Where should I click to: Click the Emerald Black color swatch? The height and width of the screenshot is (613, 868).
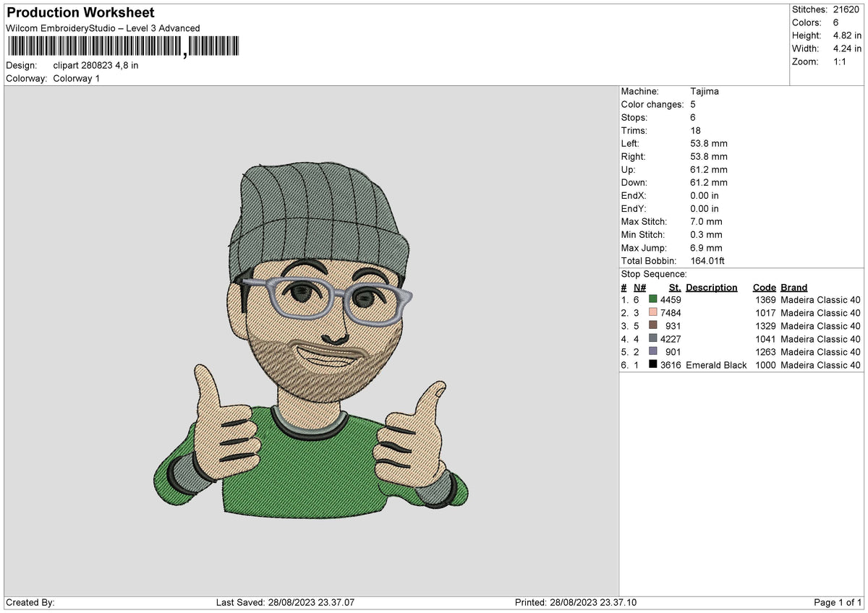point(653,365)
